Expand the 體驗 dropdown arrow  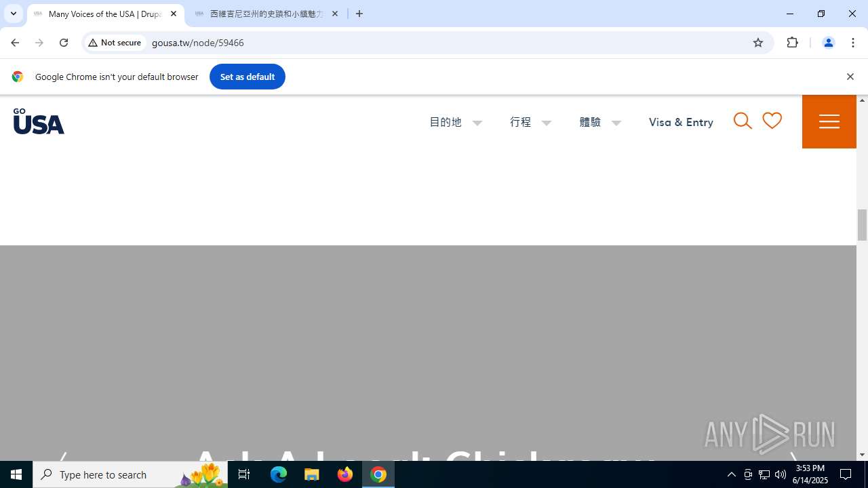616,123
